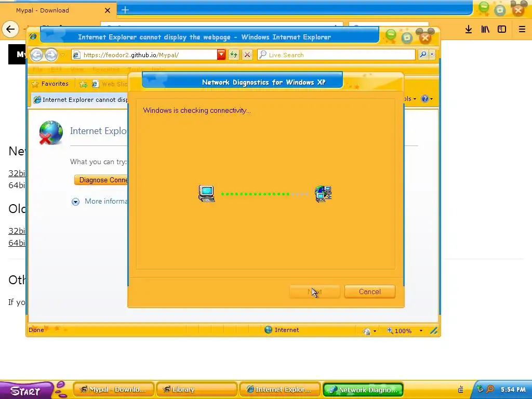Click the search magnifier button
The image size is (532, 399).
[x=423, y=54]
